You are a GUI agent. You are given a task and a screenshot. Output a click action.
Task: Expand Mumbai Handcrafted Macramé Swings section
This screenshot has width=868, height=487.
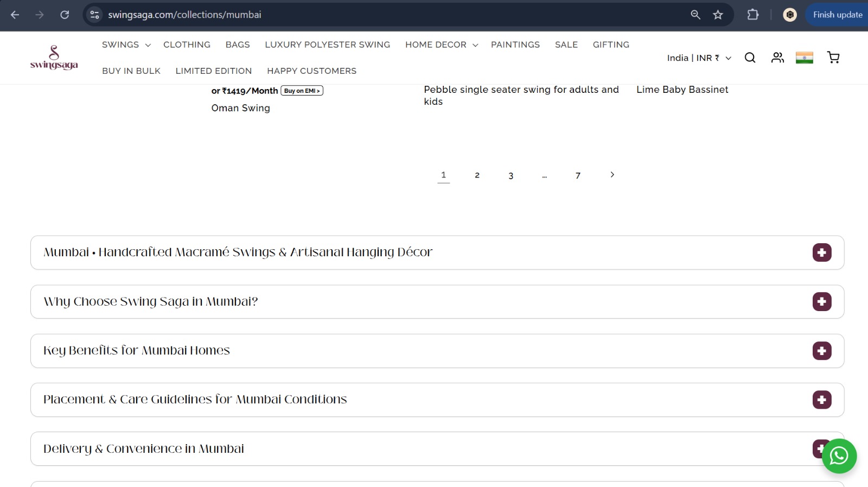pyautogui.click(x=437, y=252)
